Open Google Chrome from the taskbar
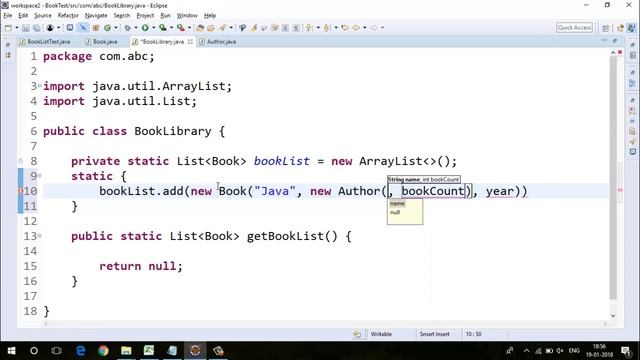Screen dimensions: 640x360 coord(103,351)
